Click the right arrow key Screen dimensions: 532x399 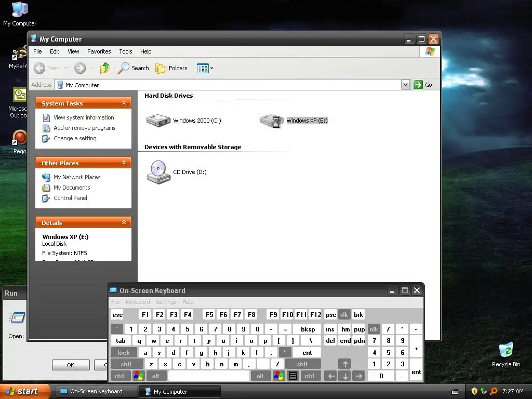point(358,376)
